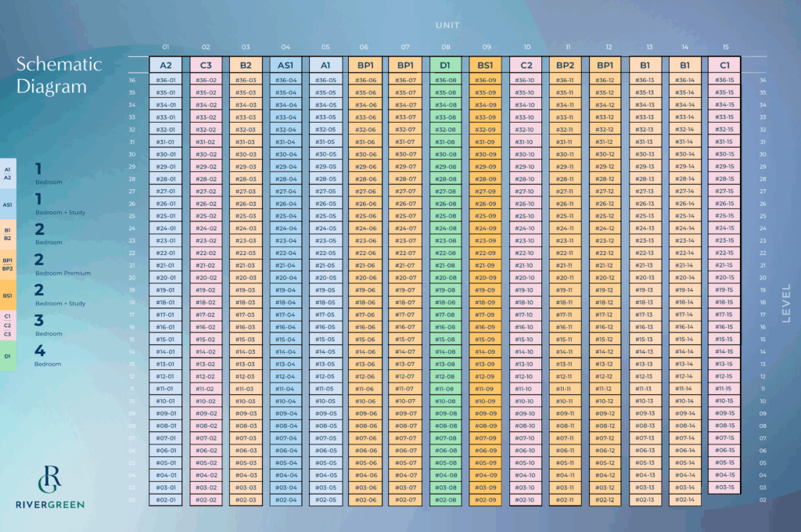Click the C1 column header

click(724, 66)
